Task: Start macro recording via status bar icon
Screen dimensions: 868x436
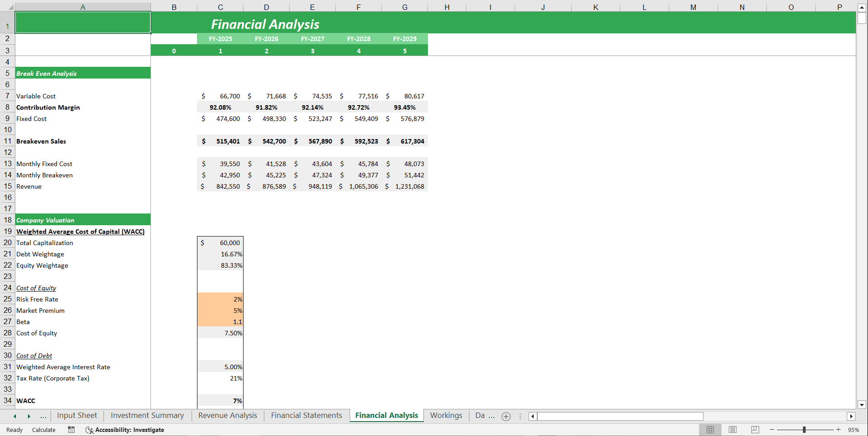Action: [71, 430]
